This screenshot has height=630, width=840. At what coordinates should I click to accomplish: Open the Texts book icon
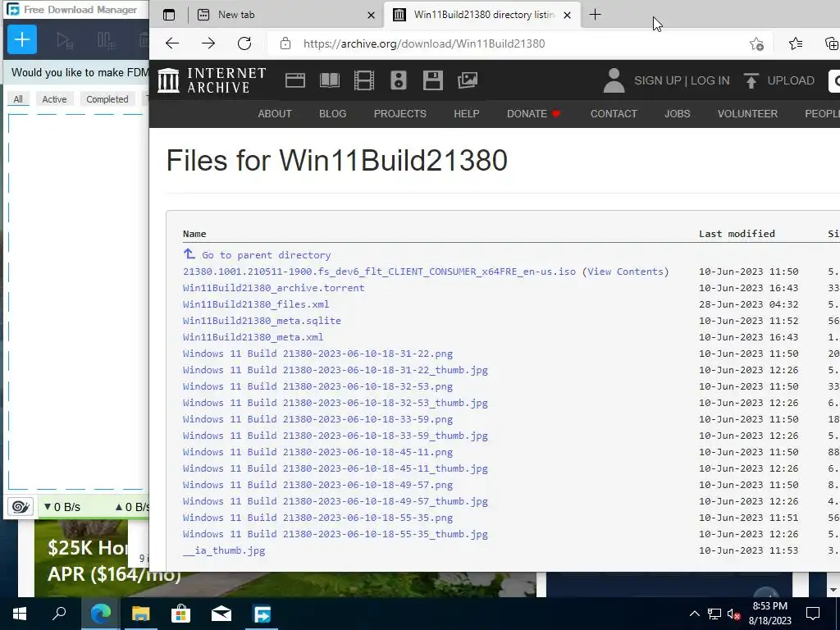pos(330,80)
